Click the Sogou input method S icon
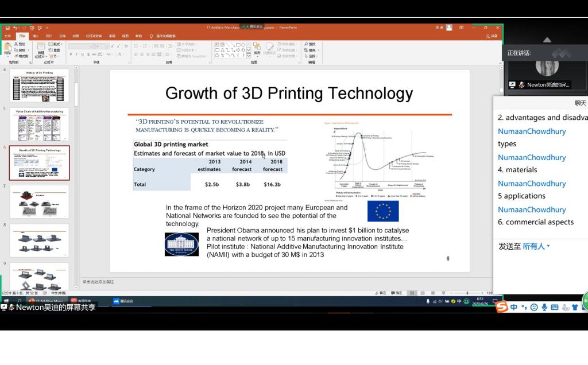Image resolution: width=588 pixels, height=365 pixels. pos(501,307)
